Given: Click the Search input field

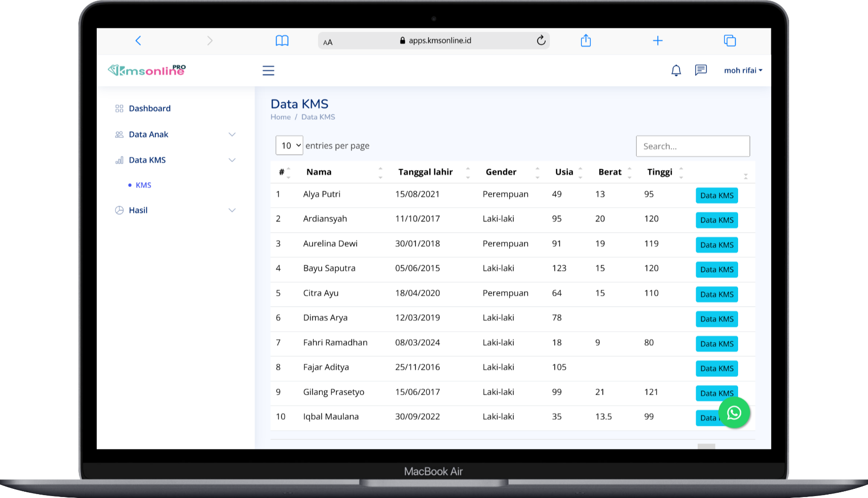Looking at the screenshot, I should click(x=692, y=146).
